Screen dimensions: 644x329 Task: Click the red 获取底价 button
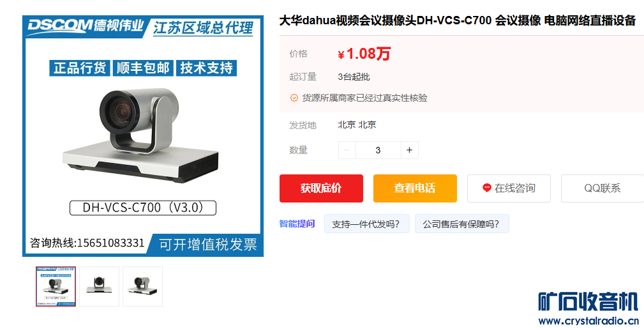321,188
